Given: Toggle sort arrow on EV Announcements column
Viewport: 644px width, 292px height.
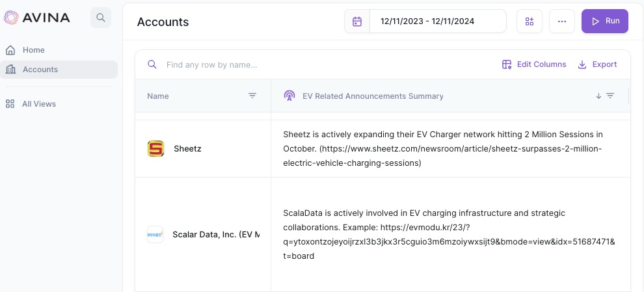Looking at the screenshot, I should pyautogui.click(x=598, y=96).
